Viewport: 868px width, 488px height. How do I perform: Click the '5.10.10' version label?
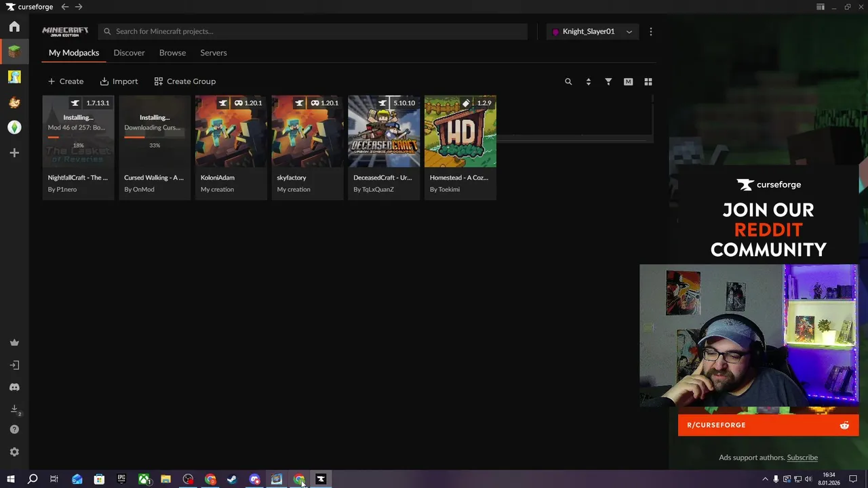tap(404, 103)
